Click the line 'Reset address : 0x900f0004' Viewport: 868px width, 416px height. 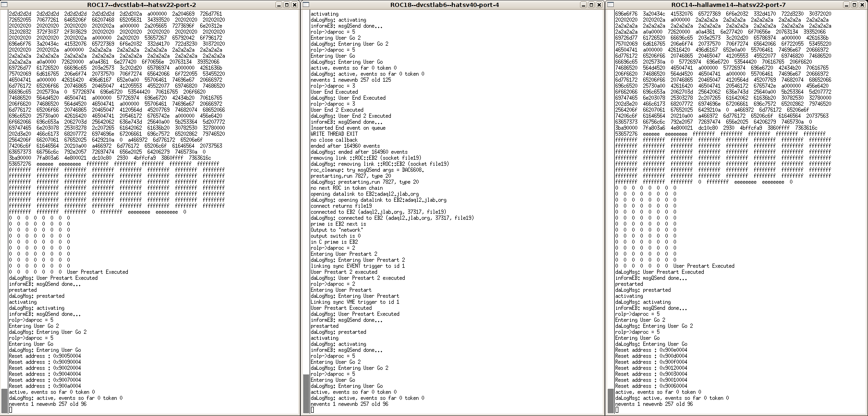(651, 362)
